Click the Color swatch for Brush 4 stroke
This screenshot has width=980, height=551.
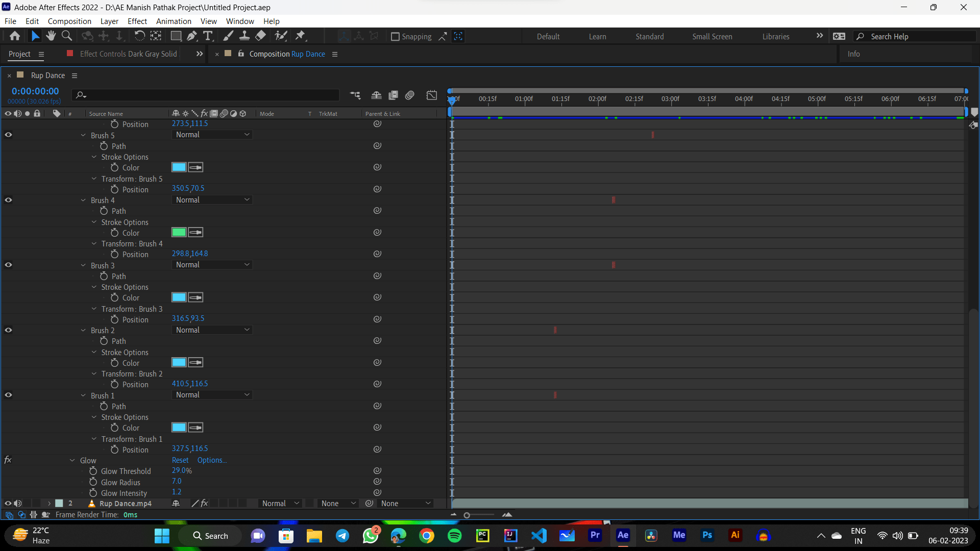(179, 232)
